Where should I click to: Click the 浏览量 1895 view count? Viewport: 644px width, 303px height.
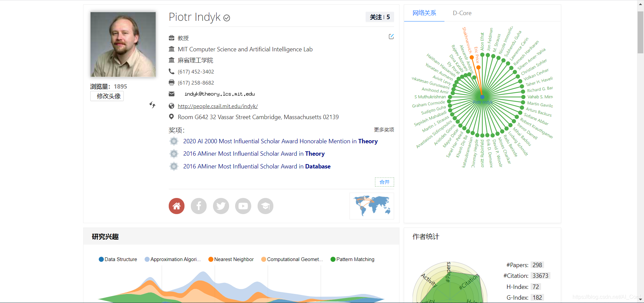pyautogui.click(x=108, y=87)
